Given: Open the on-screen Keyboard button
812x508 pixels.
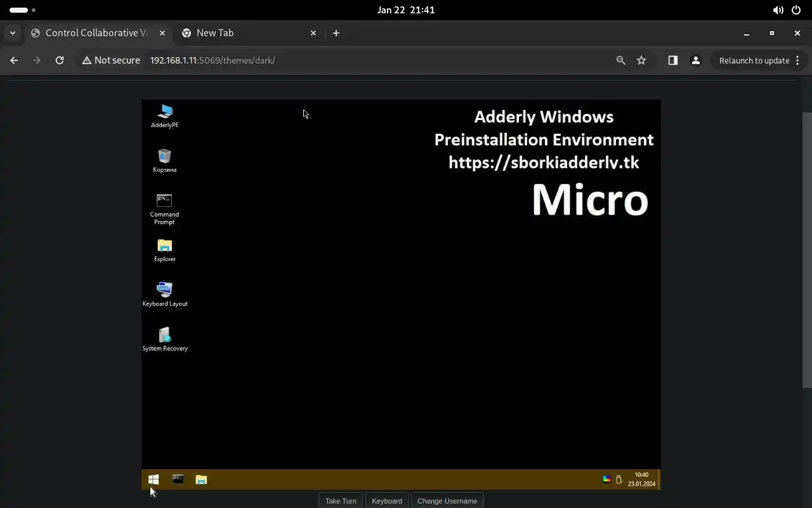Looking at the screenshot, I should [387, 500].
